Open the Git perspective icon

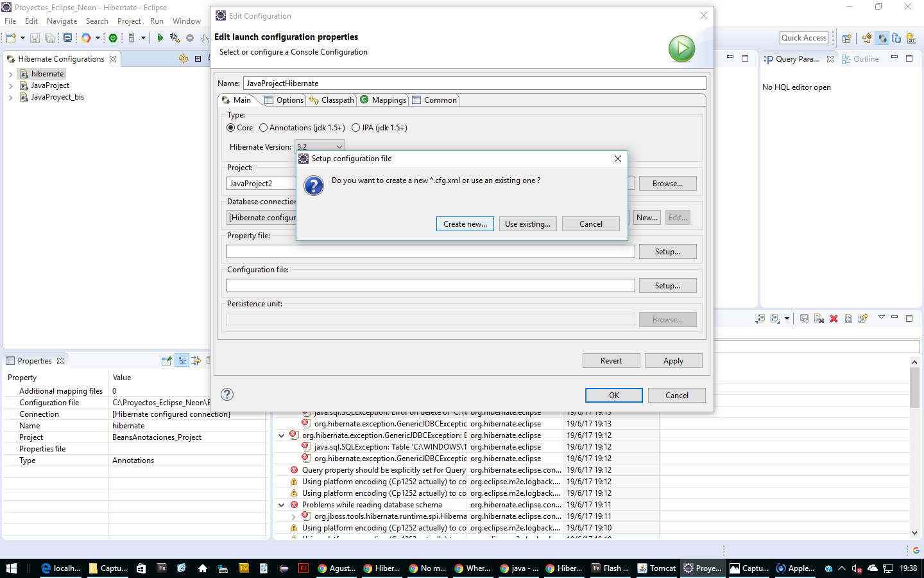(x=911, y=39)
